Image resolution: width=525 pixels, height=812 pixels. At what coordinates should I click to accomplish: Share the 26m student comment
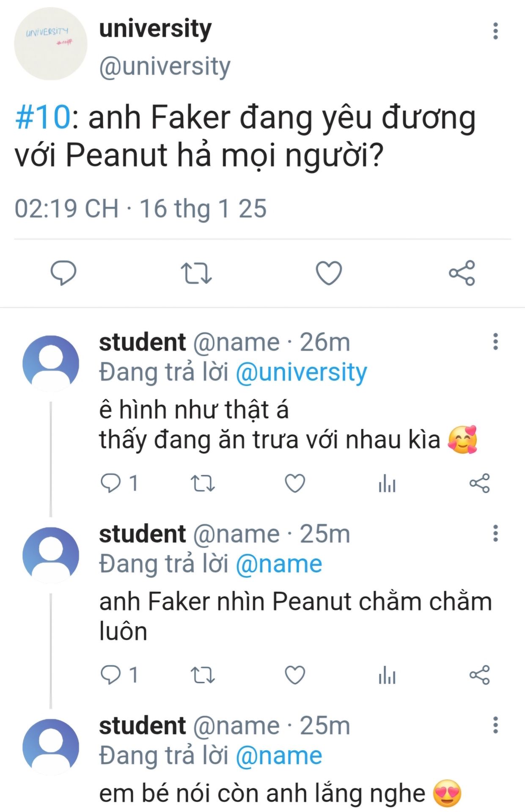pos(479,483)
